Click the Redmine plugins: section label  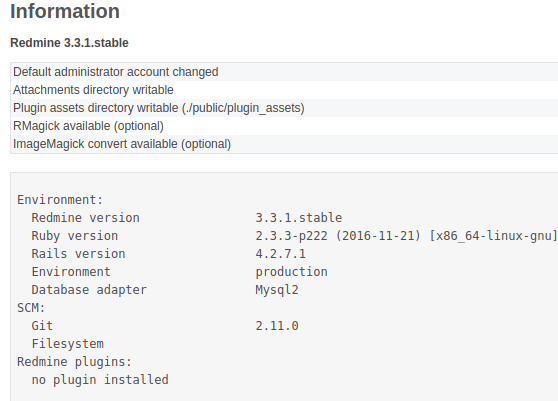click(x=74, y=362)
